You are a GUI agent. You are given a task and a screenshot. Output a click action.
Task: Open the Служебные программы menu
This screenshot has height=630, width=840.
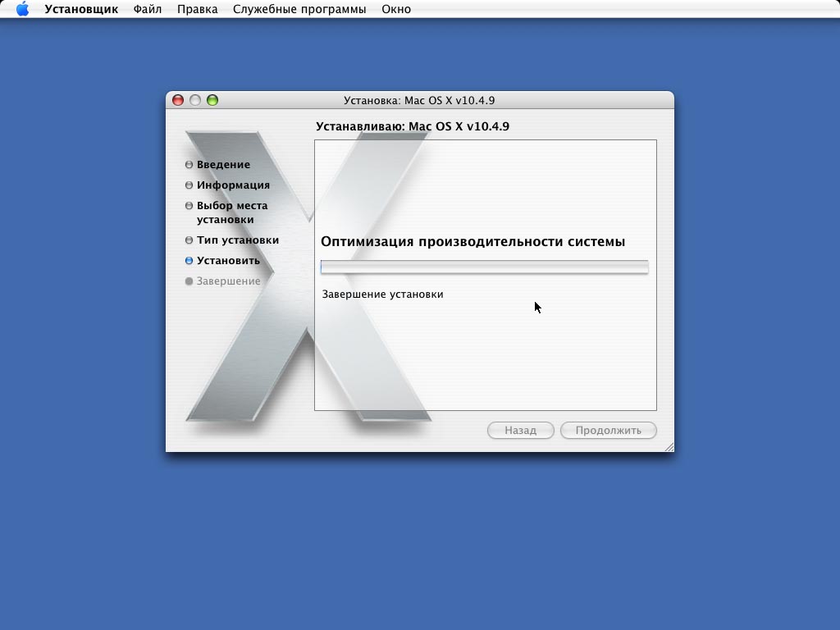[299, 9]
